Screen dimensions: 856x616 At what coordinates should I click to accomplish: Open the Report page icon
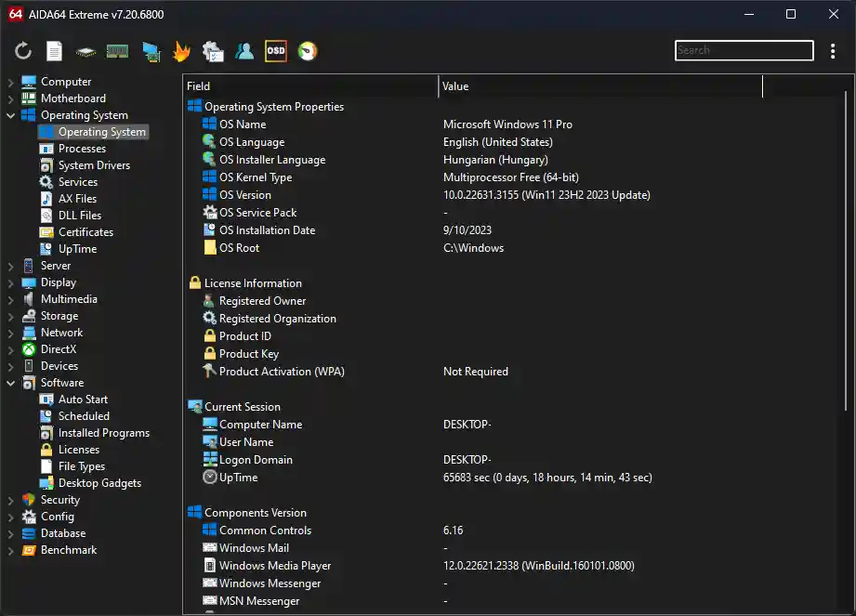55,51
